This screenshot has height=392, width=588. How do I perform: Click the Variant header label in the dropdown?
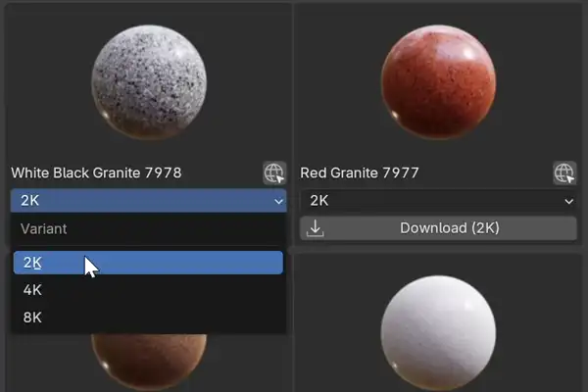pyautogui.click(x=44, y=228)
